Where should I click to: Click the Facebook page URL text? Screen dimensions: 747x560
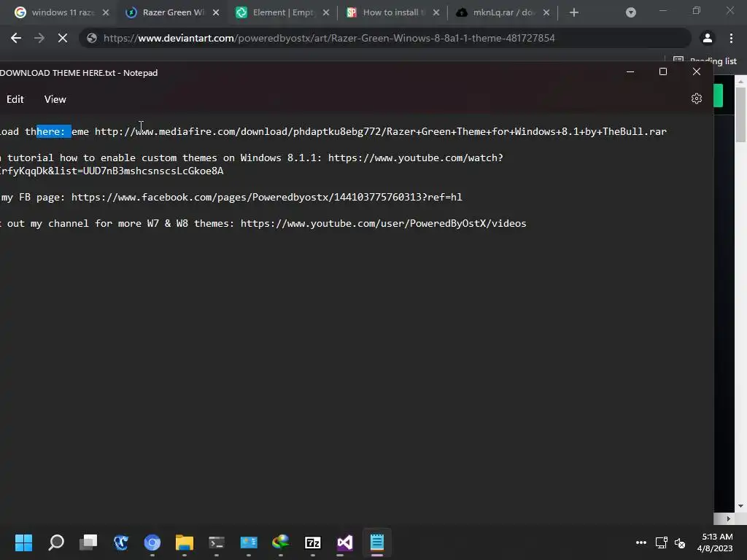pos(267,197)
